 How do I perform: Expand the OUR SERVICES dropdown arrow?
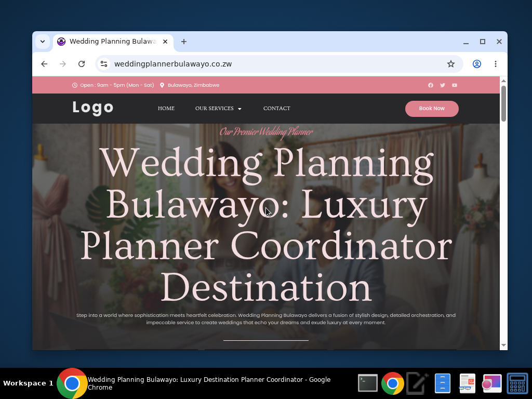(240, 109)
